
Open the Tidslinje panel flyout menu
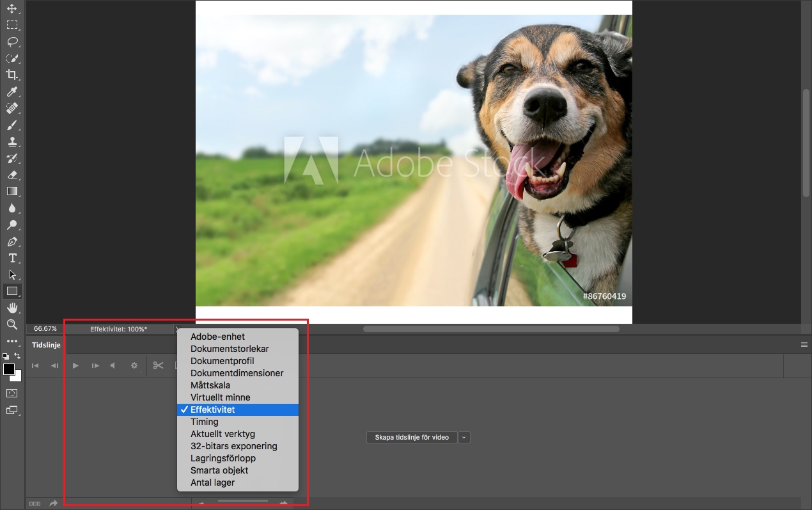(804, 344)
